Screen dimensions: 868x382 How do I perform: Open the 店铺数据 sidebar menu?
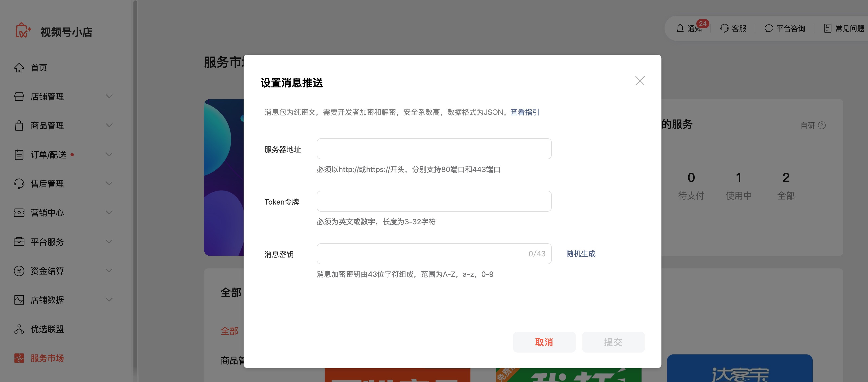click(47, 300)
